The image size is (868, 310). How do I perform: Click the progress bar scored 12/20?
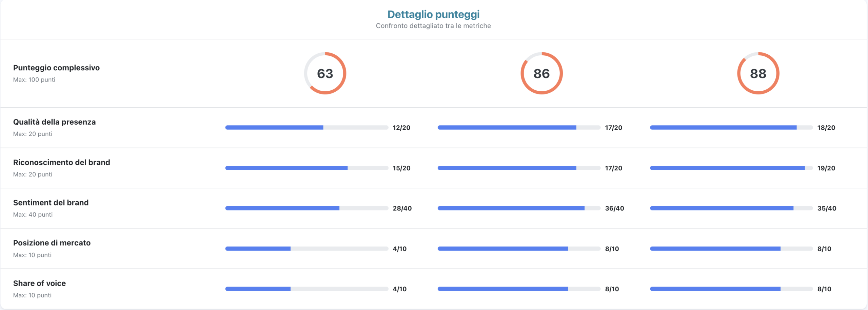[x=307, y=128]
